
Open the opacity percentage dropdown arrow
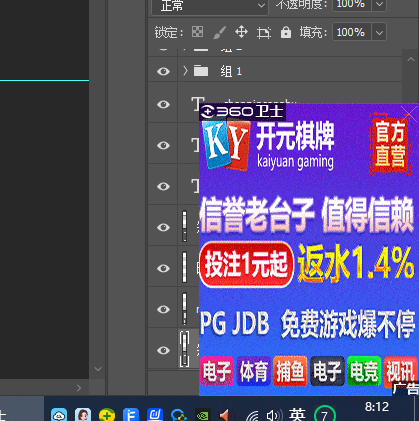point(379,5)
